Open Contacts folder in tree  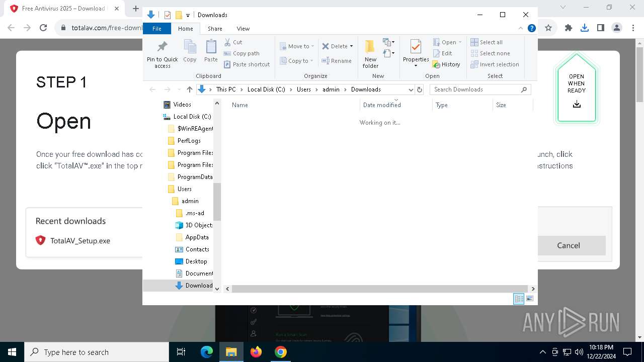pos(197,249)
